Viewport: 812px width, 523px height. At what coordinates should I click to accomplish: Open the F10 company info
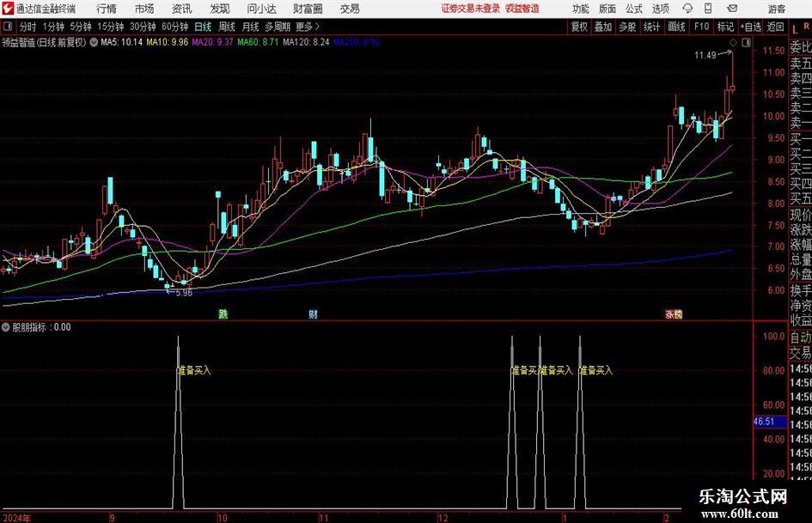point(701,27)
